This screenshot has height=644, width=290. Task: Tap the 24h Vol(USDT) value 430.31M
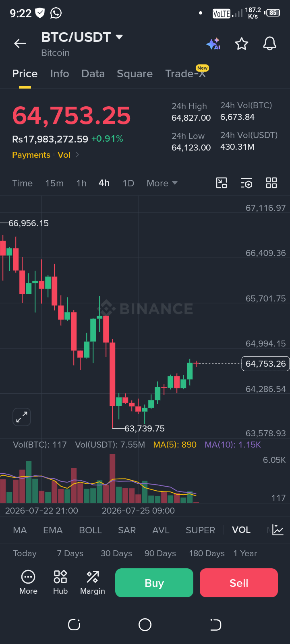[x=237, y=147]
